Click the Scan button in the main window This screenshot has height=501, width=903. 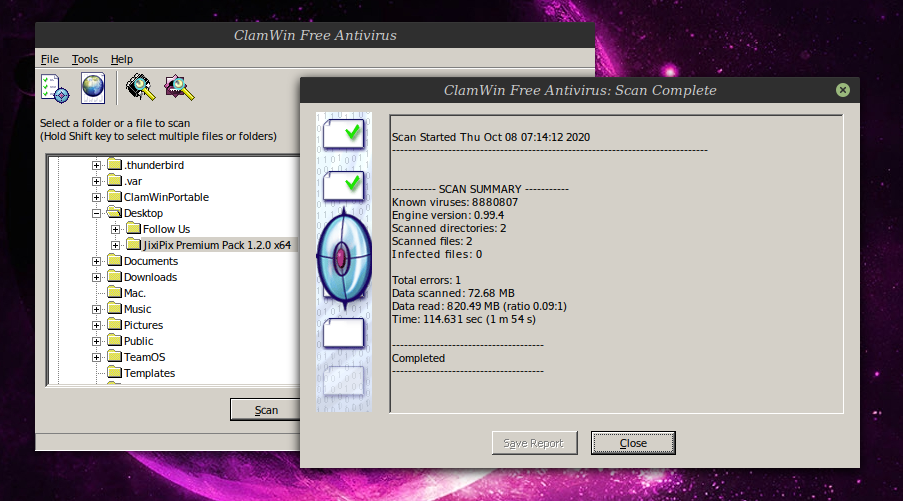pyautogui.click(x=265, y=409)
